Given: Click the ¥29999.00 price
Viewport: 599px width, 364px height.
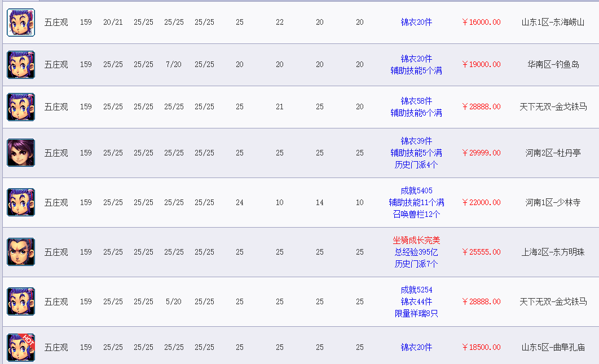Looking at the screenshot, I should click(x=481, y=153).
